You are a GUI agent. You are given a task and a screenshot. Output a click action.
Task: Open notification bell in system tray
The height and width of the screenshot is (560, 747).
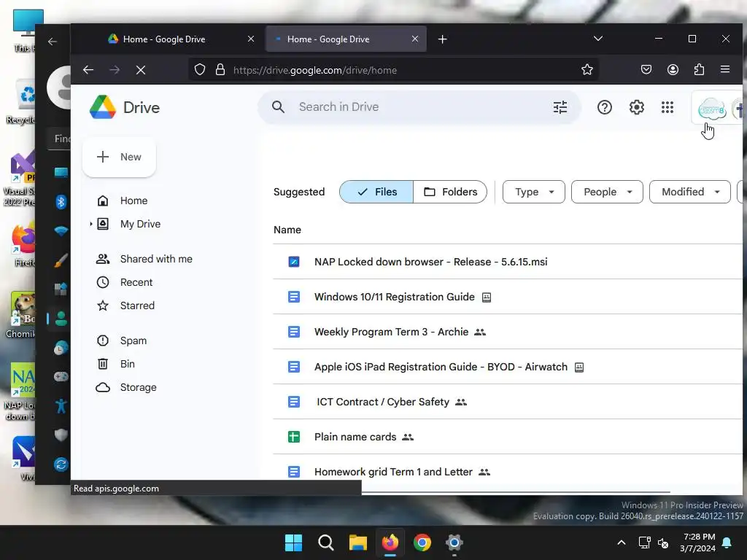tap(727, 542)
